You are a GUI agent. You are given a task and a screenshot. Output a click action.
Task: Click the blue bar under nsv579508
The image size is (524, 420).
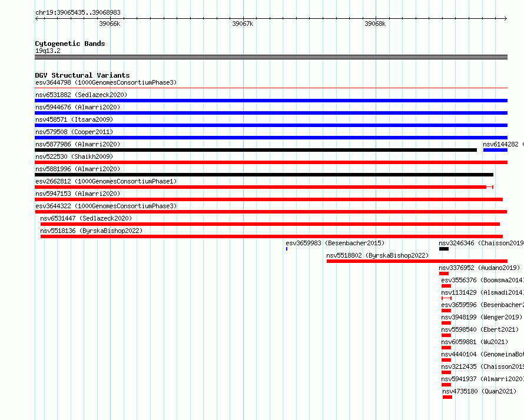[x=271, y=138]
